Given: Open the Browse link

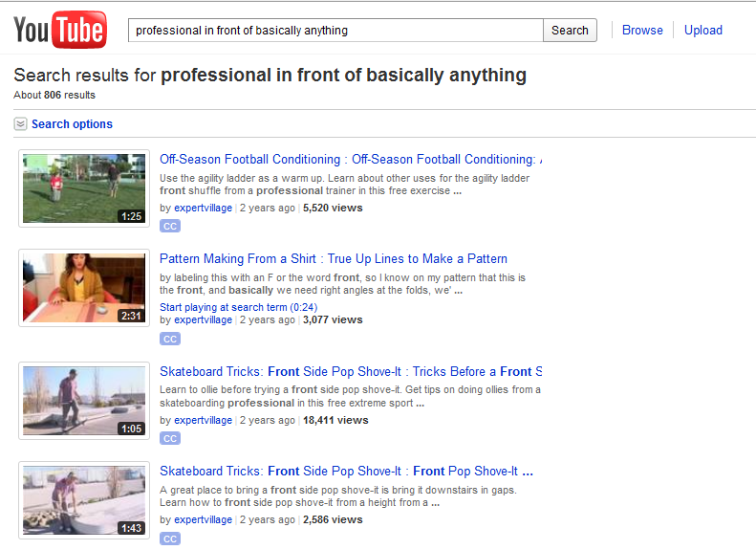Looking at the screenshot, I should click(642, 30).
